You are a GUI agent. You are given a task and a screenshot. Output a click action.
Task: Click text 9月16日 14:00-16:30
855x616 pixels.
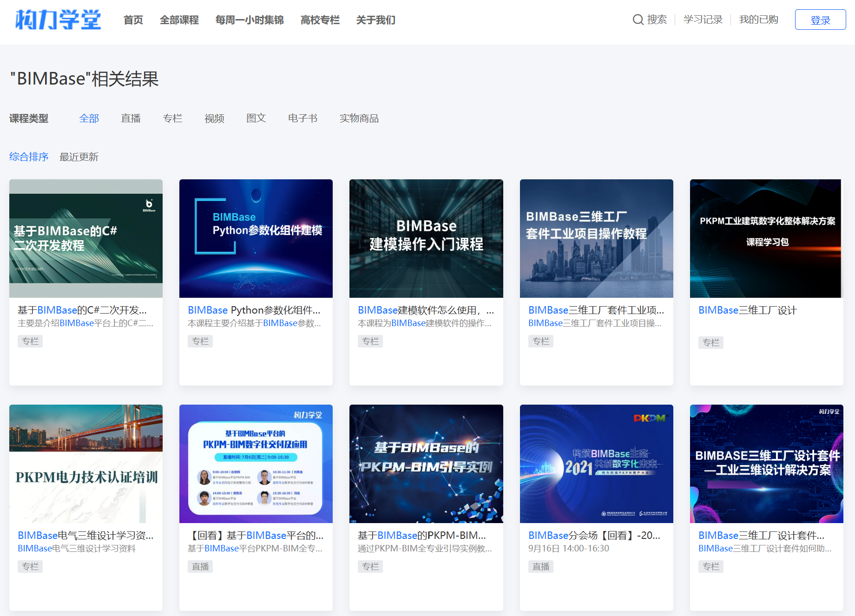[x=569, y=548]
